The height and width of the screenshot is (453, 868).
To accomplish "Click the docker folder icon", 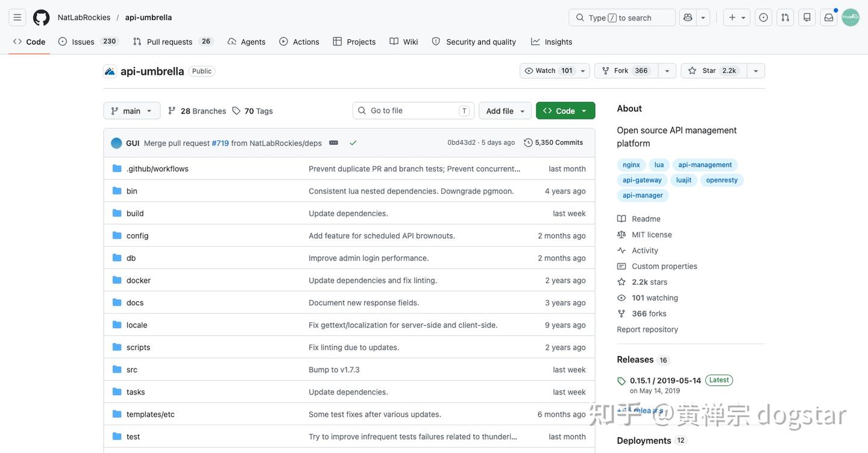I will (x=117, y=280).
